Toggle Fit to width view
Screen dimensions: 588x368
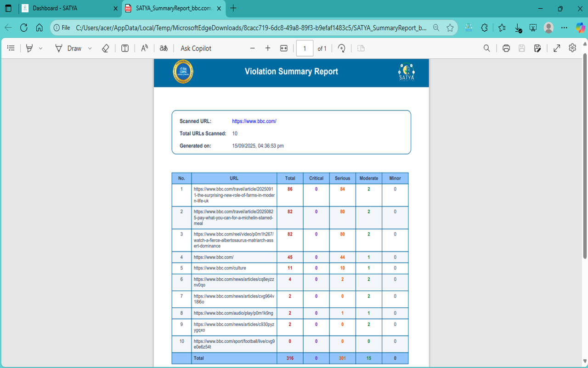[284, 48]
